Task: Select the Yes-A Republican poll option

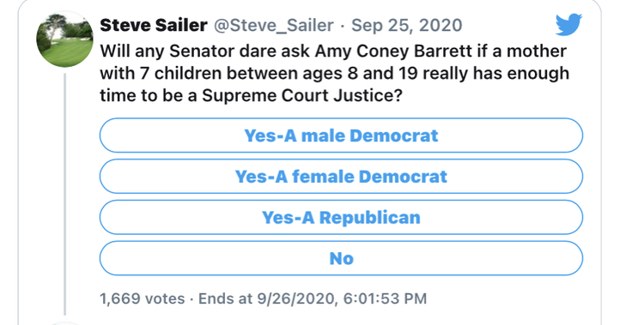Action: click(x=341, y=218)
